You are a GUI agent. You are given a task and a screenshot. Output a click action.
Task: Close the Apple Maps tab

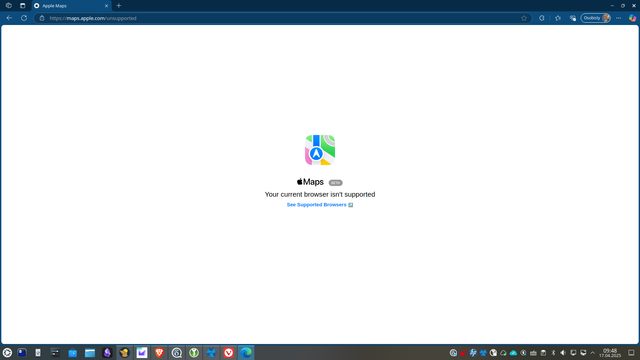(106, 6)
